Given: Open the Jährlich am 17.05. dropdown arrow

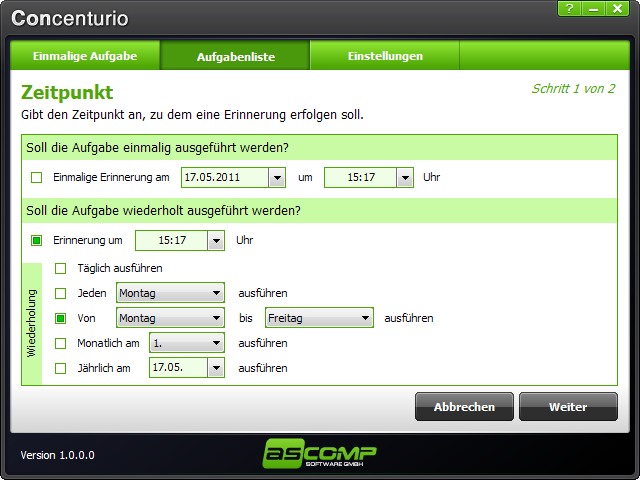Looking at the screenshot, I should point(216,368).
